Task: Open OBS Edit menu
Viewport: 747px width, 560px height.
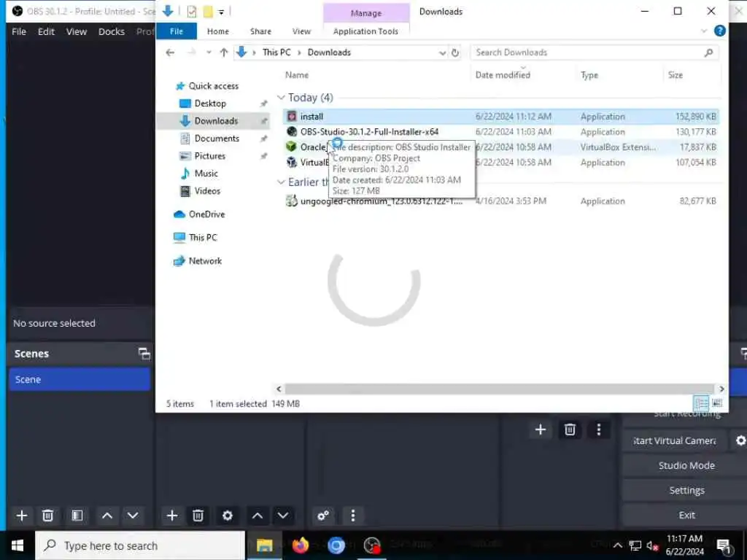Action: pos(46,31)
